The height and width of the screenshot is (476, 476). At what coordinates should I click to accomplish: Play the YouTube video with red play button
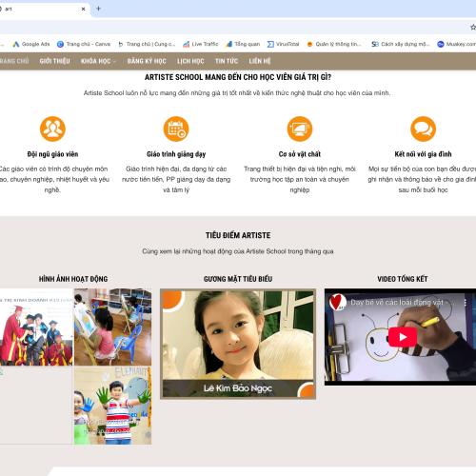(403, 337)
